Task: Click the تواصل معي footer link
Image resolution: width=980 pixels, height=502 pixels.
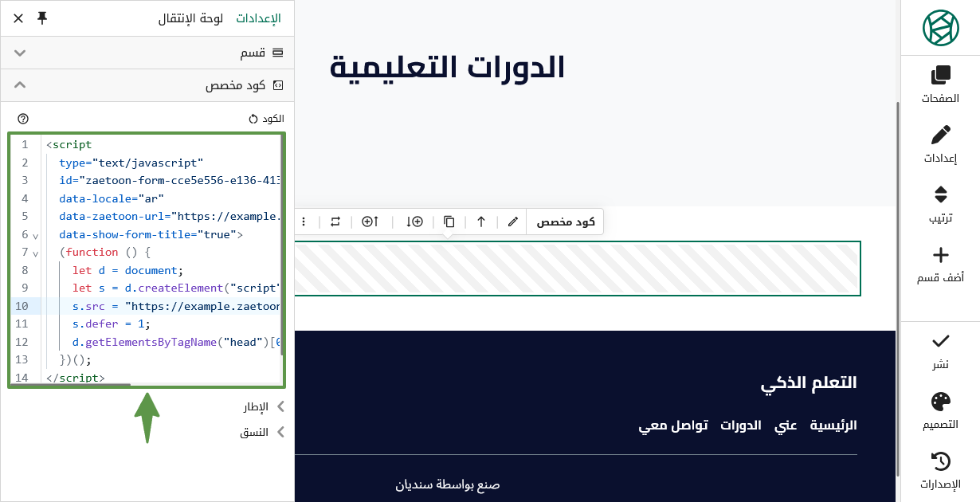Action: tap(673, 425)
